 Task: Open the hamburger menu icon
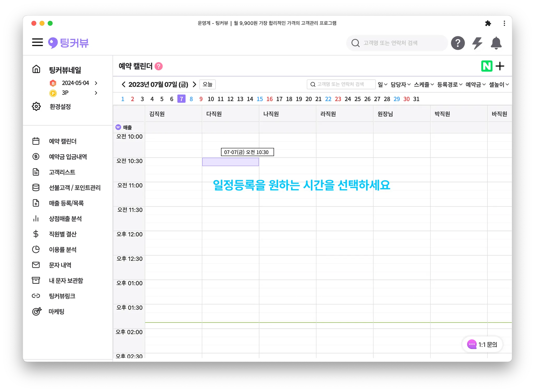point(37,43)
